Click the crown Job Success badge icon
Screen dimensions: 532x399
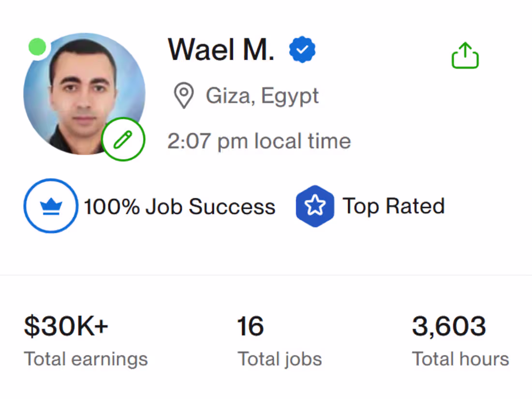pyautogui.click(x=50, y=206)
